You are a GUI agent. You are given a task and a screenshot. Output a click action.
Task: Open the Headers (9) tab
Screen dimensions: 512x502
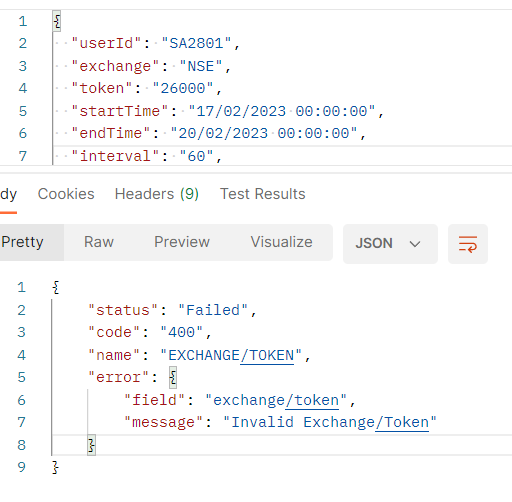pyautogui.click(x=157, y=194)
